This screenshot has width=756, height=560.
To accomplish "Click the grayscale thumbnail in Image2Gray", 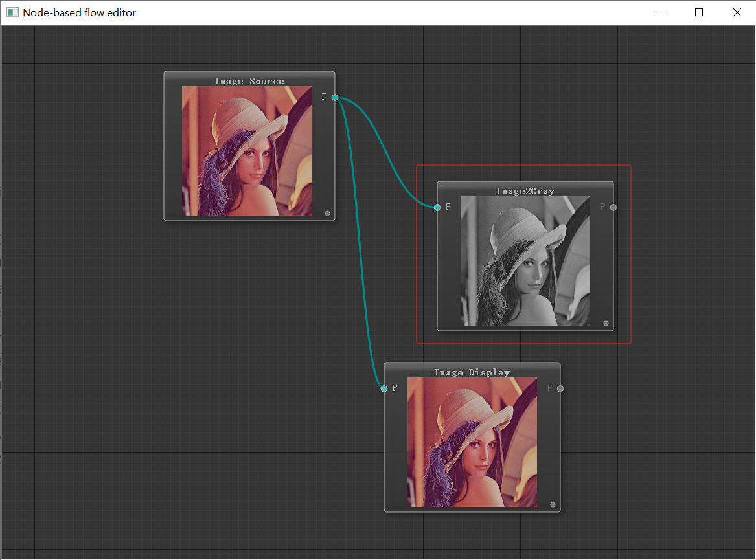I will click(x=525, y=261).
